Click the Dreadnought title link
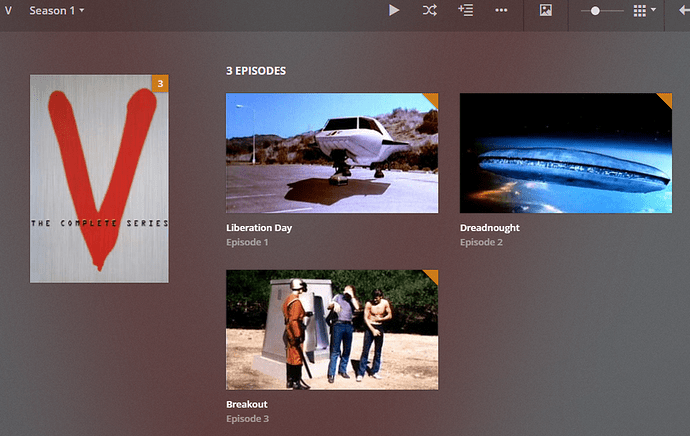Image resolution: width=690 pixels, height=436 pixels. pos(489,228)
